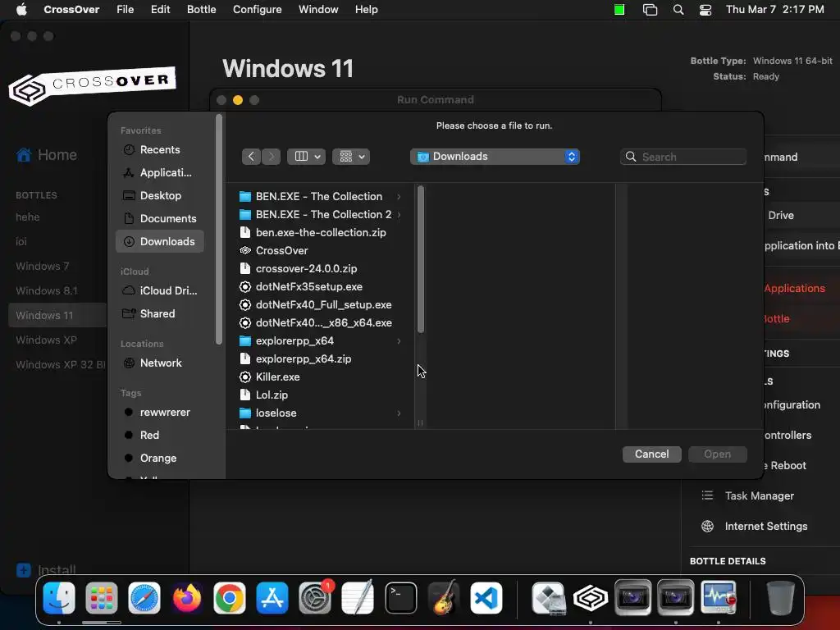Screen dimensions: 840x630
Task: Click the Install plus icon
Action: (24, 570)
